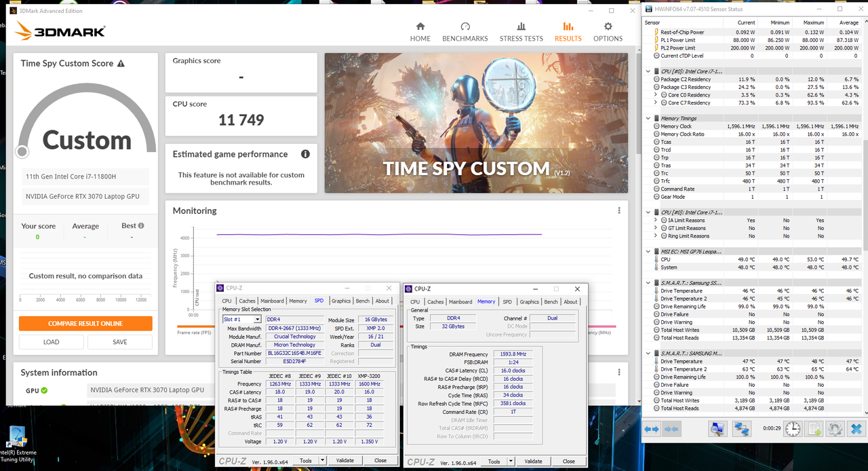Open the Monitoring panel three-dot menu

(619, 210)
